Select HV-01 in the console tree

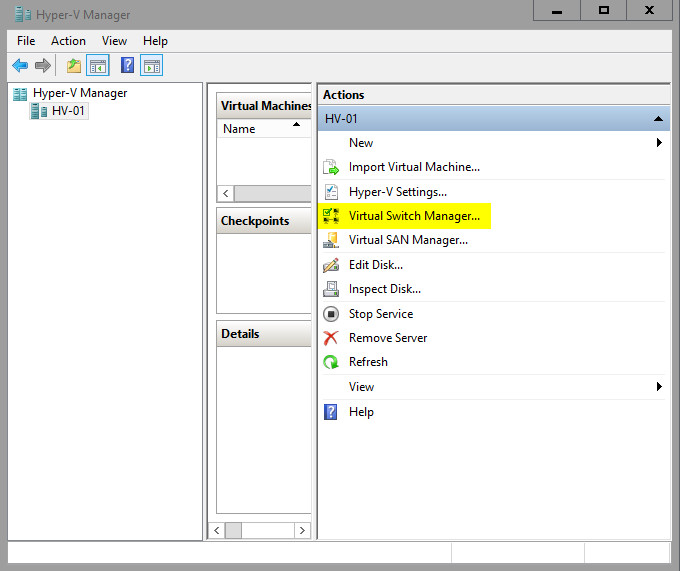click(x=59, y=111)
